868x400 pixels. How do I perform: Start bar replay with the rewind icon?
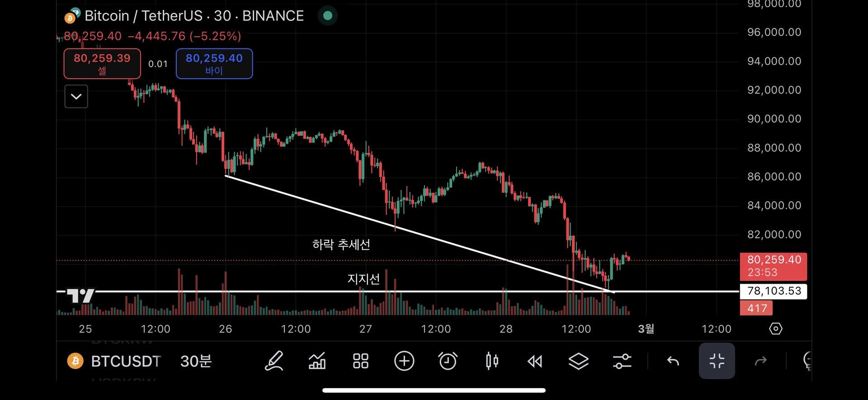[535, 361]
